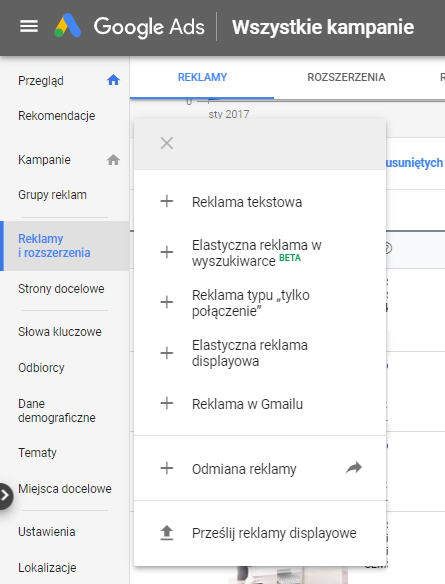This screenshot has height=584, width=445.
Task: Go to Słowa kluczowe in the sidebar
Action: pyautogui.click(x=60, y=331)
